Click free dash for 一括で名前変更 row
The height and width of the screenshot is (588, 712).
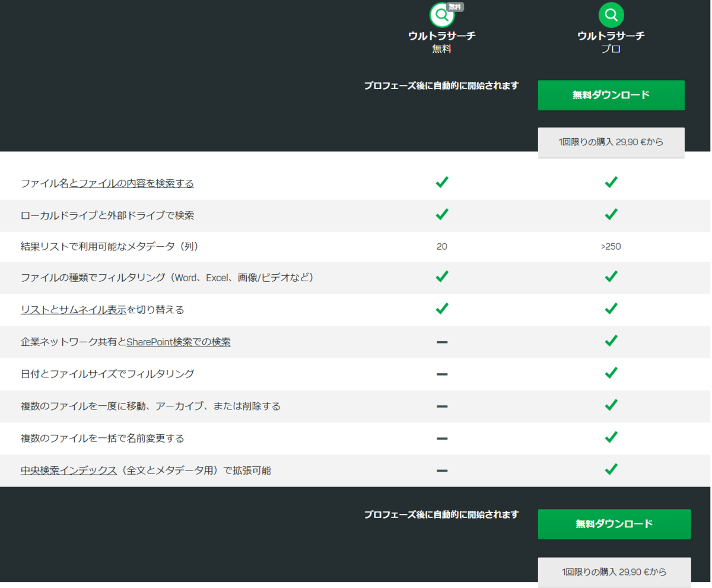coord(441,438)
